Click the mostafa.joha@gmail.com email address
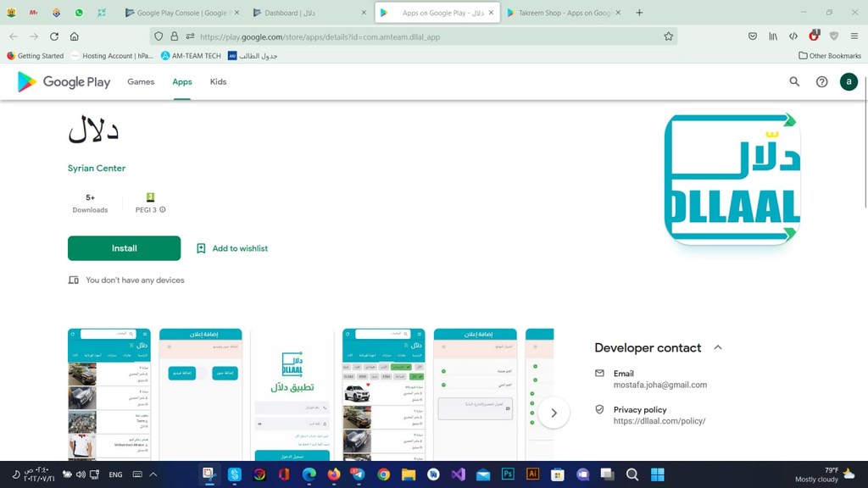This screenshot has width=868, height=488. tap(659, 385)
